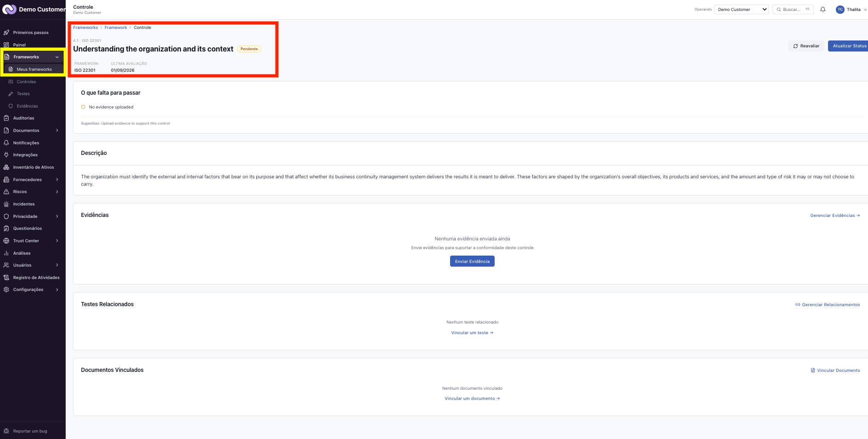Viewport: 868px width, 439px height.
Task: Click the Vincular Documento link
Action: (835, 371)
